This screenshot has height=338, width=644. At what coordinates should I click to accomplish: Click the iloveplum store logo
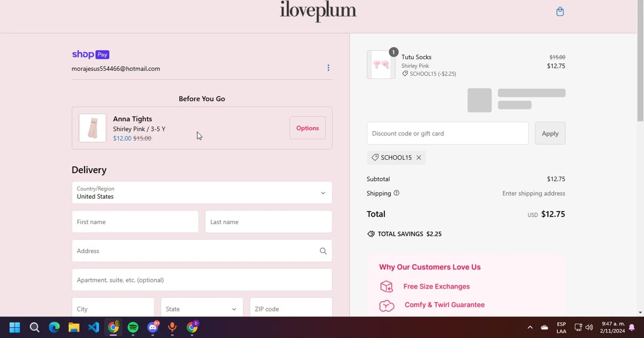tap(318, 11)
